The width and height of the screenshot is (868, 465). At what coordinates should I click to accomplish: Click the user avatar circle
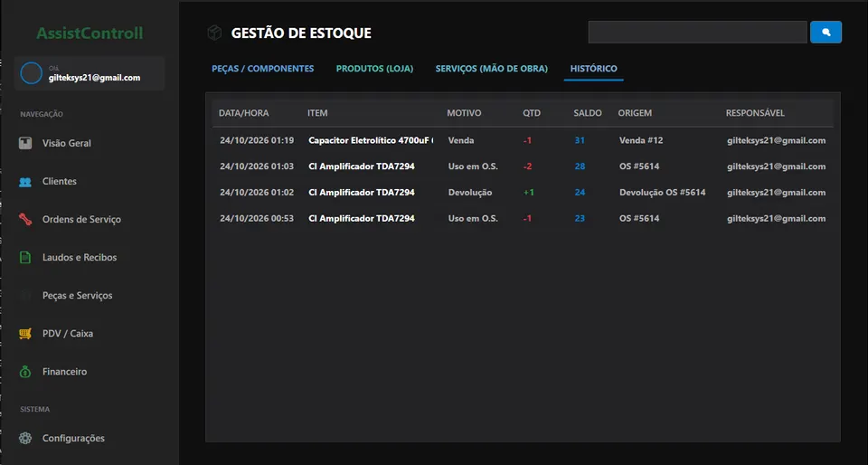31,73
